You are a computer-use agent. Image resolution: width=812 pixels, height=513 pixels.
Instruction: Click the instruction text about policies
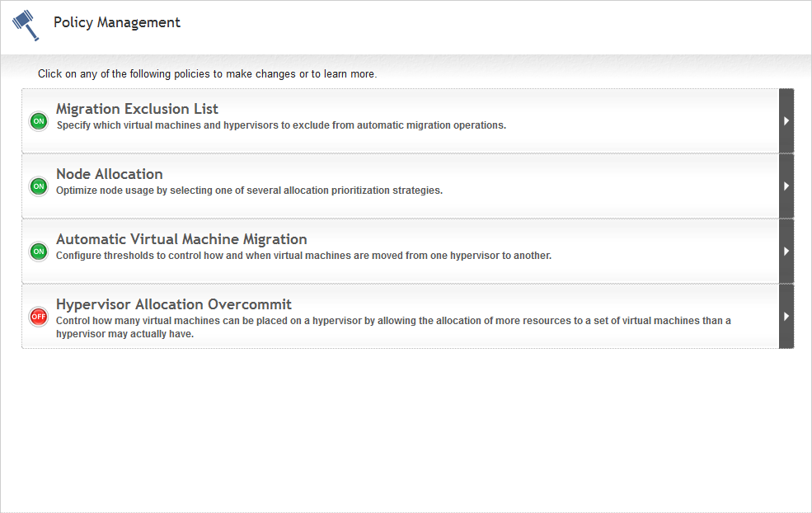207,74
